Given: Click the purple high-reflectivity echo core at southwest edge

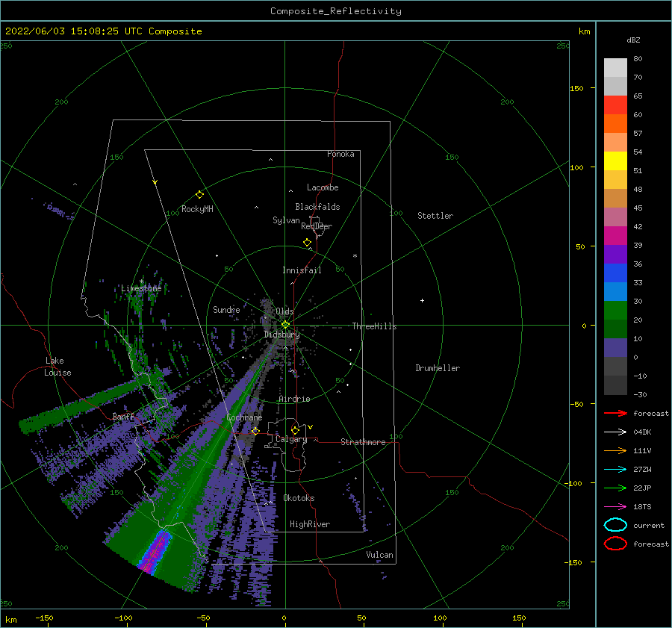Looking at the screenshot, I should pyautogui.click(x=155, y=551).
